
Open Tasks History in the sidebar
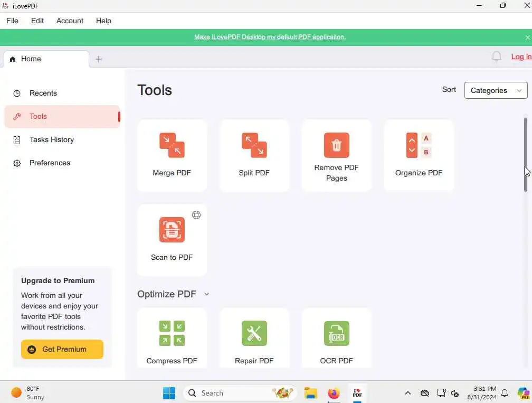62,140
